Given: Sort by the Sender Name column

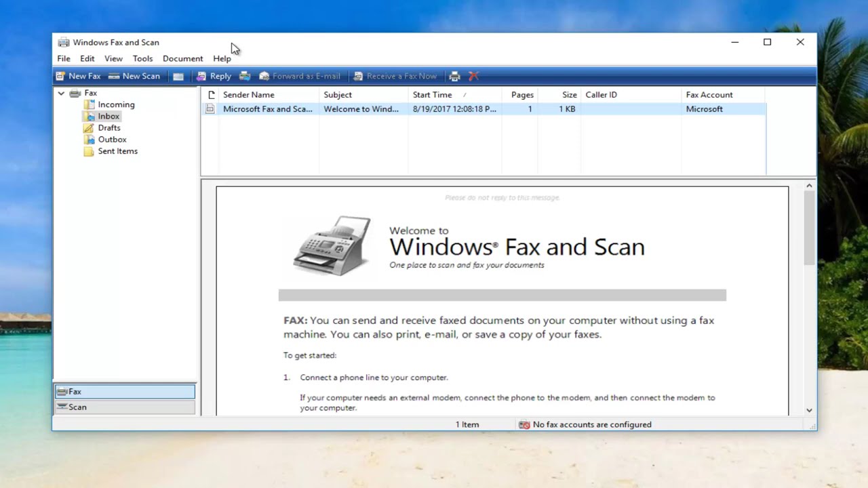Looking at the screenshot, I should (x=269, y=94).
